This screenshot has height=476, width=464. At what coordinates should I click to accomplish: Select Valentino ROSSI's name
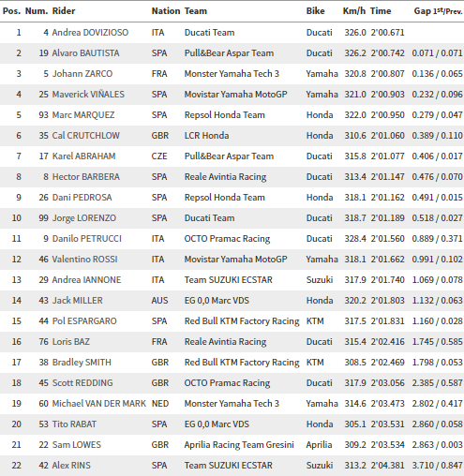click(x=84, y=260)
